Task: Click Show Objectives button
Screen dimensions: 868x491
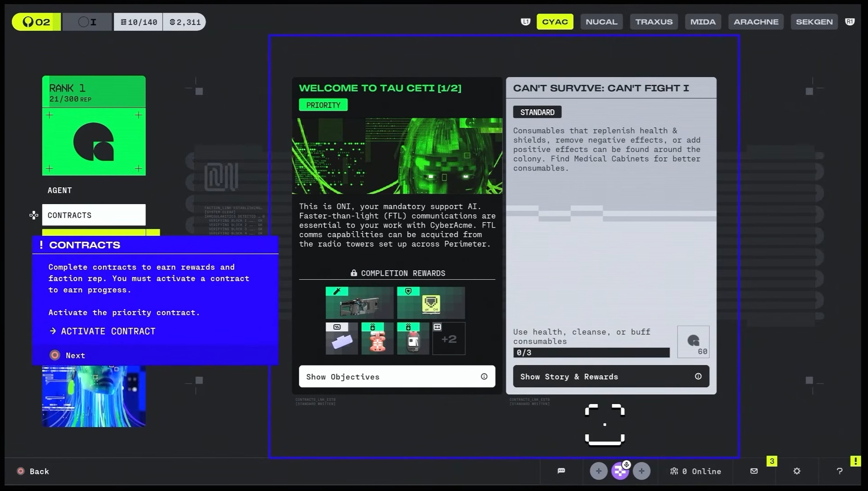Action: pyautogui.click(x=397, y=376)
